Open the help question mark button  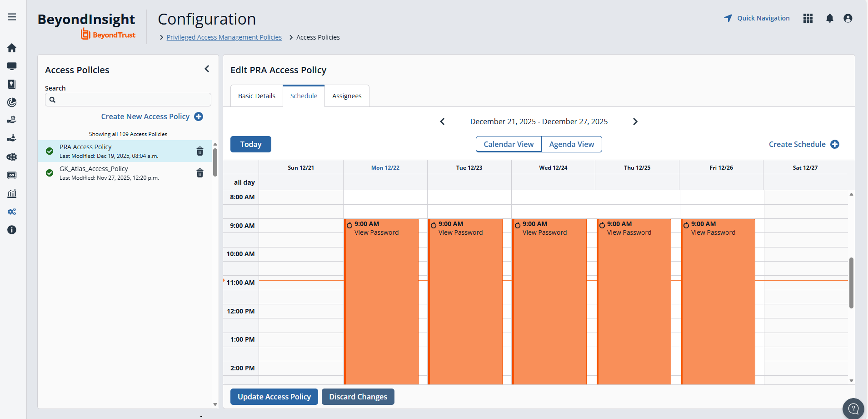click(854, 408)
